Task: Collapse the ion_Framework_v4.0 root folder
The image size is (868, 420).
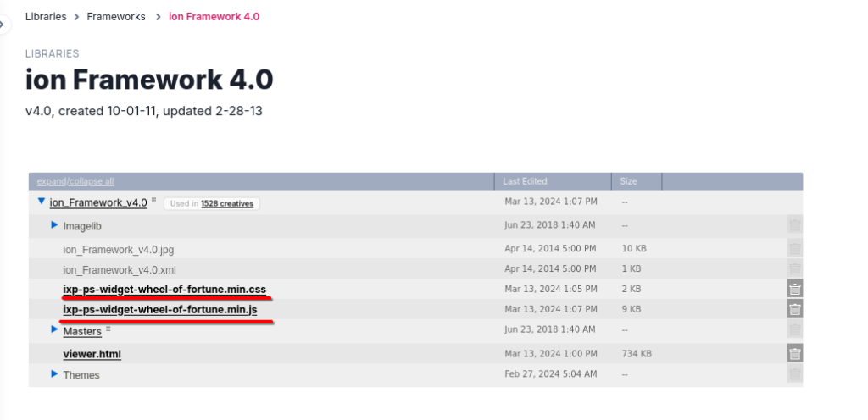Action: coord(41,202)
